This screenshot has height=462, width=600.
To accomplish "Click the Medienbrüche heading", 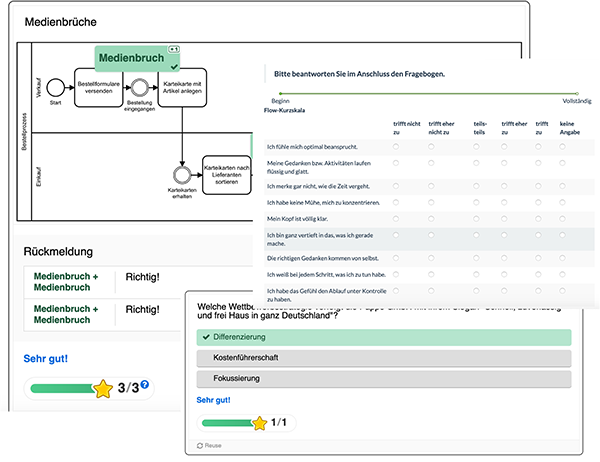I will tap(60, 22).
